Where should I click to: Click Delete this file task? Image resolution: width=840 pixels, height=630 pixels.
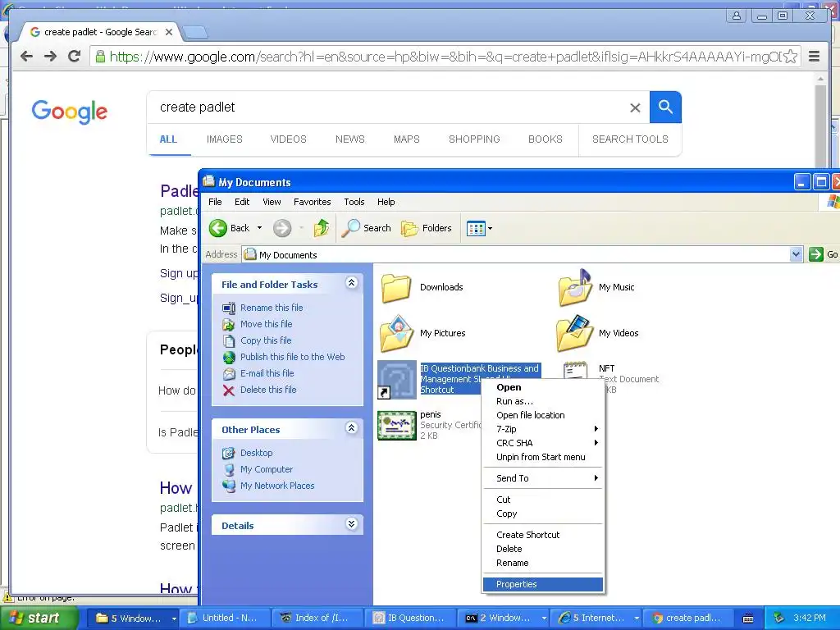[268, 390]
